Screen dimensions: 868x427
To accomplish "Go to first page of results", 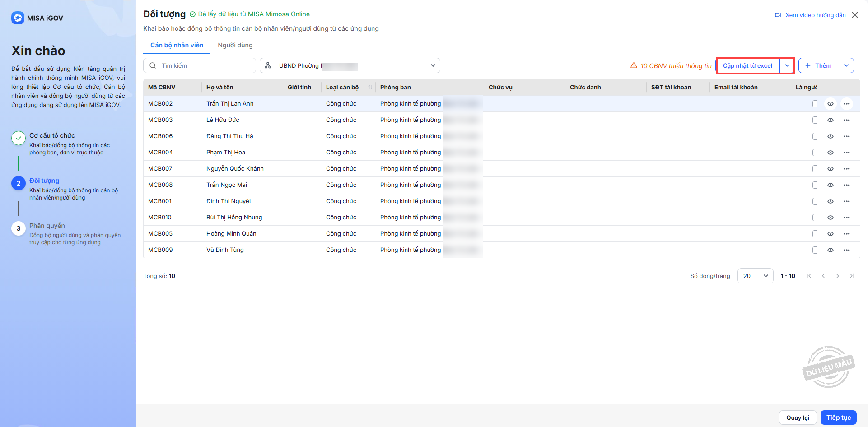I will point(809,276).
